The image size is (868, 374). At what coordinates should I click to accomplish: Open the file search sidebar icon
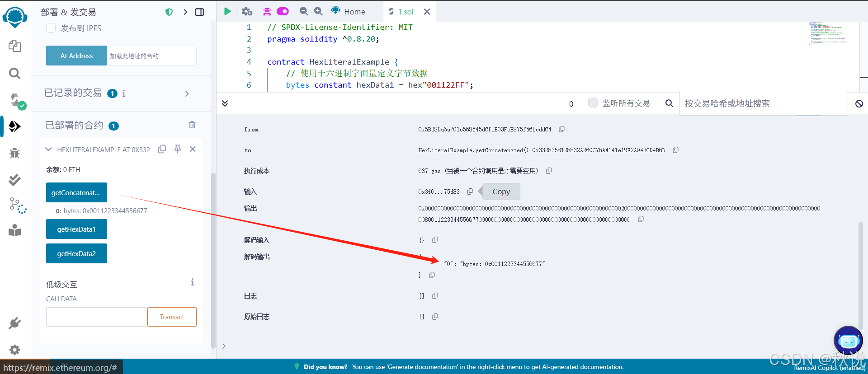pyautogui.click(x=14, y=73)
